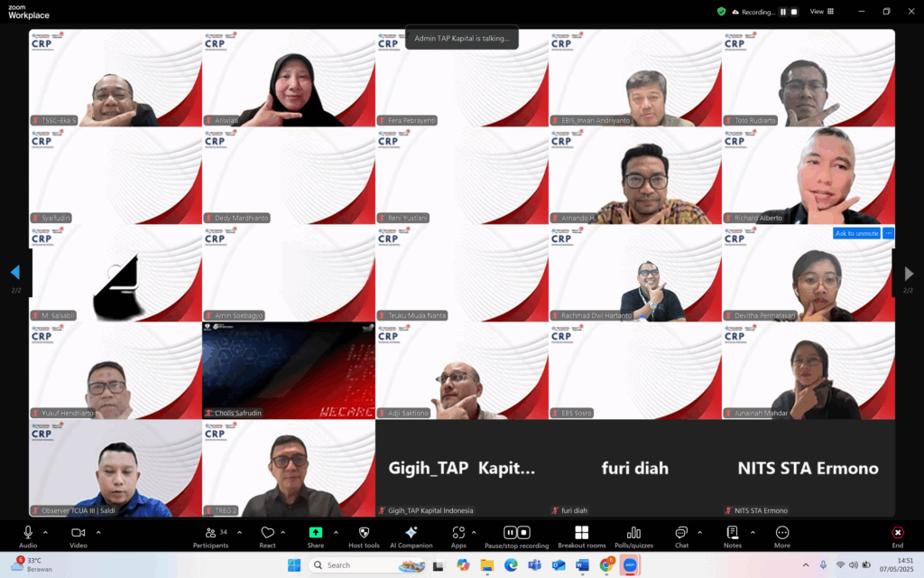
Task: Open the Participants panel
Action: (211, 536)
